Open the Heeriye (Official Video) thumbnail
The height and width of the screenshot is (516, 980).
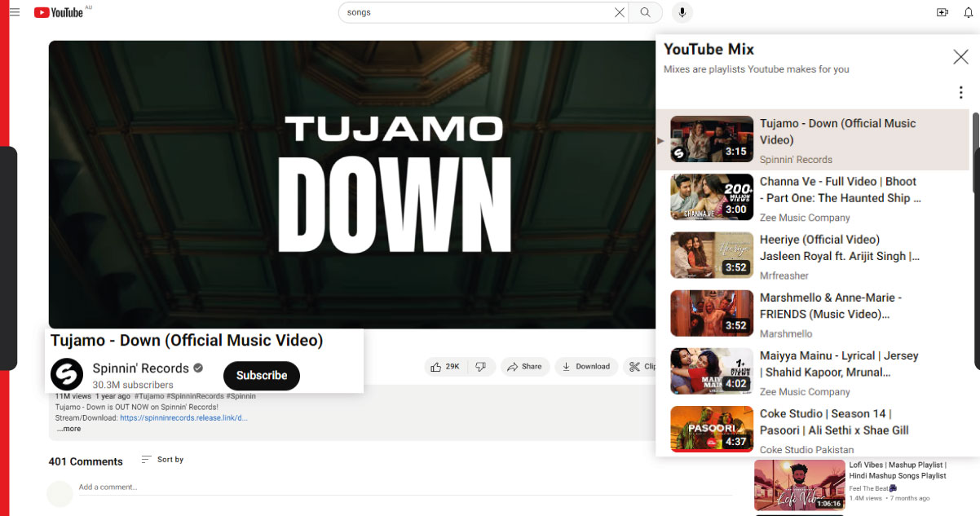[712, 255]
